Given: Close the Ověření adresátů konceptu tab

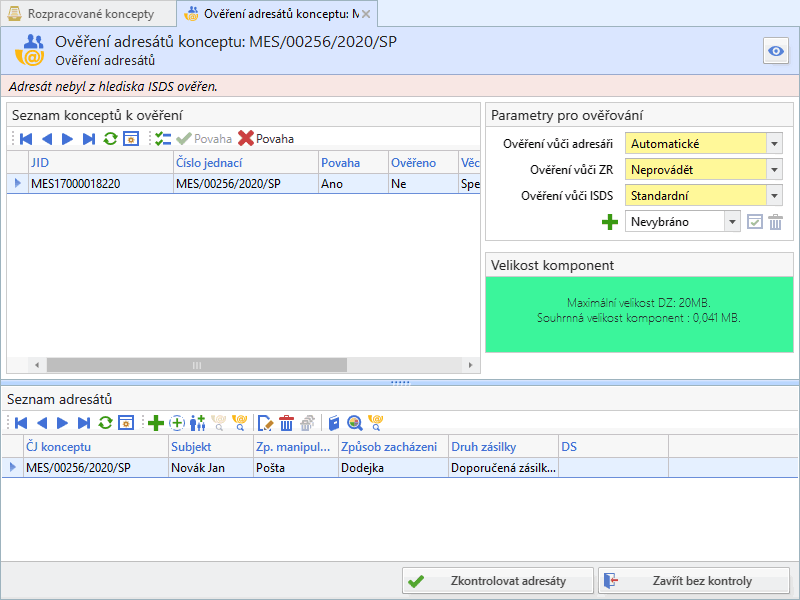Looking at the screenshot, I should pos(366,14).
